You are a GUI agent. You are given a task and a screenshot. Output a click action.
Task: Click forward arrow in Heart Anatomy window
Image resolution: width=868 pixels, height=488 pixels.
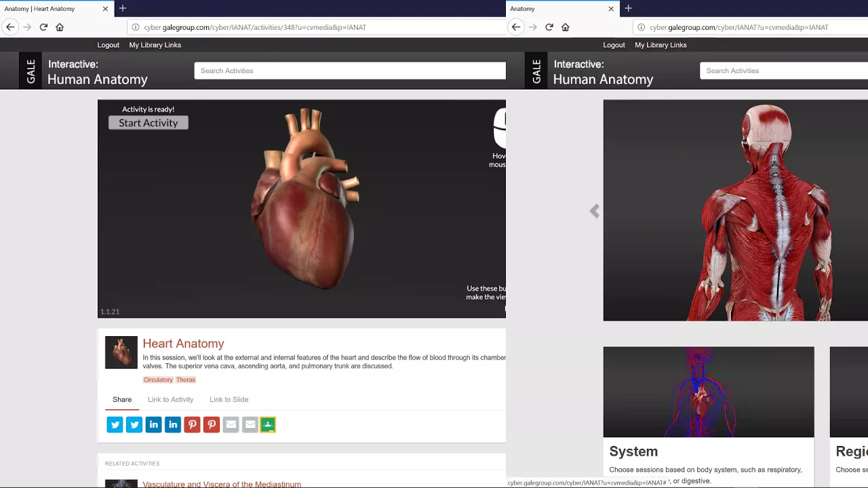[27, 27]
